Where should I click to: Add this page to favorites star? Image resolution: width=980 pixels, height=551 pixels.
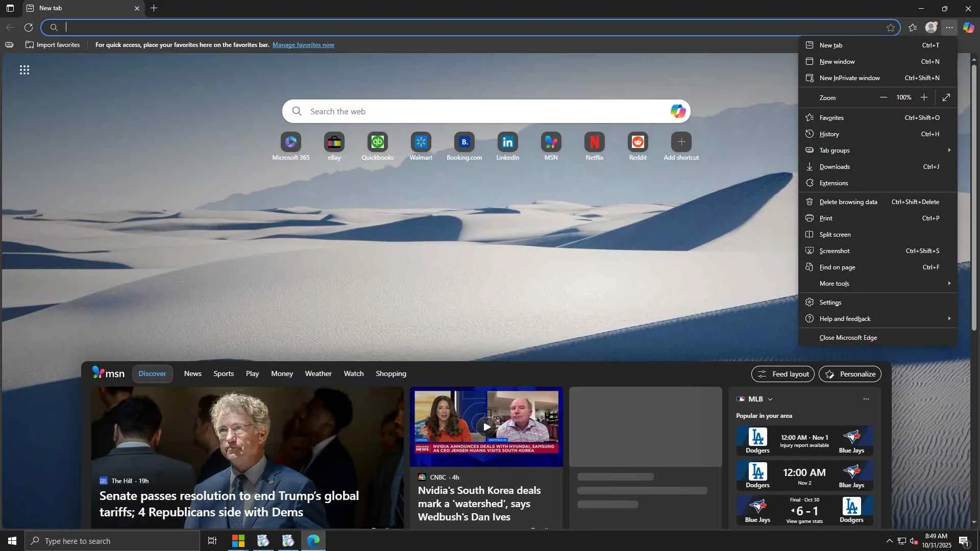tap(891, 28)
